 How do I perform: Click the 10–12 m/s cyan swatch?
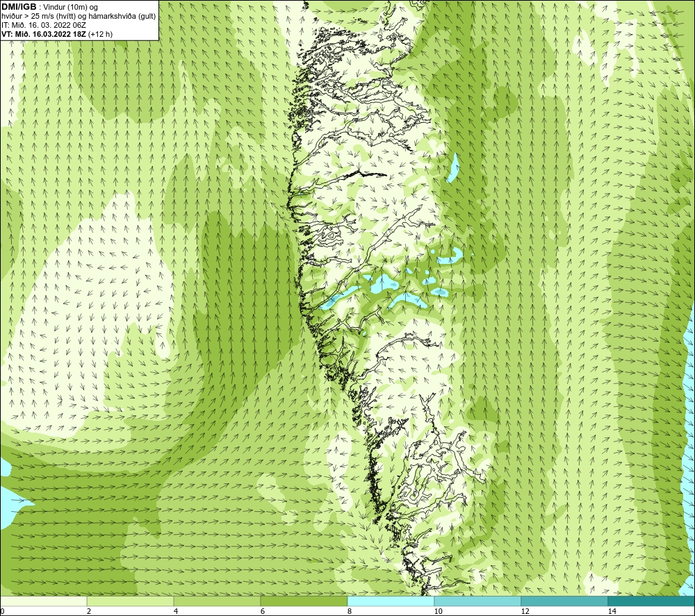click(477, 601)
